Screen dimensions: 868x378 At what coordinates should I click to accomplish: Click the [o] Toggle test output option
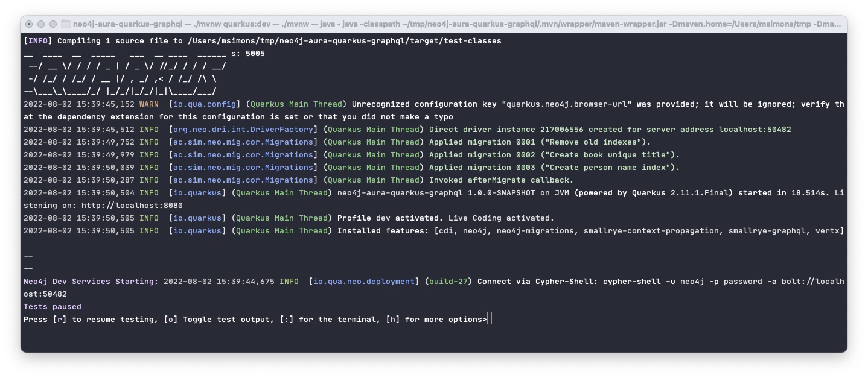(217, 320)
